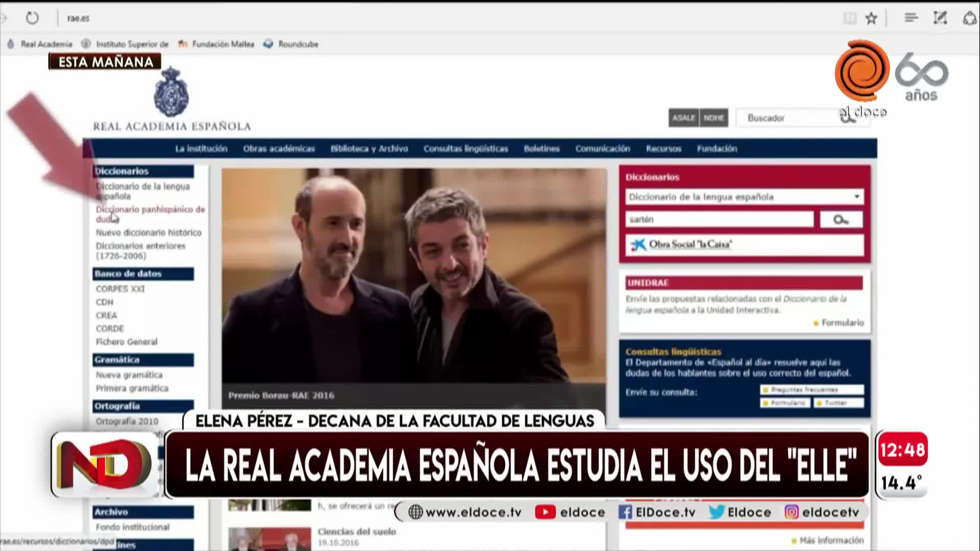Screen dimensions: 980x551
Task: Click the Archivo sidebar heading
Action: (x=143, y=512)
